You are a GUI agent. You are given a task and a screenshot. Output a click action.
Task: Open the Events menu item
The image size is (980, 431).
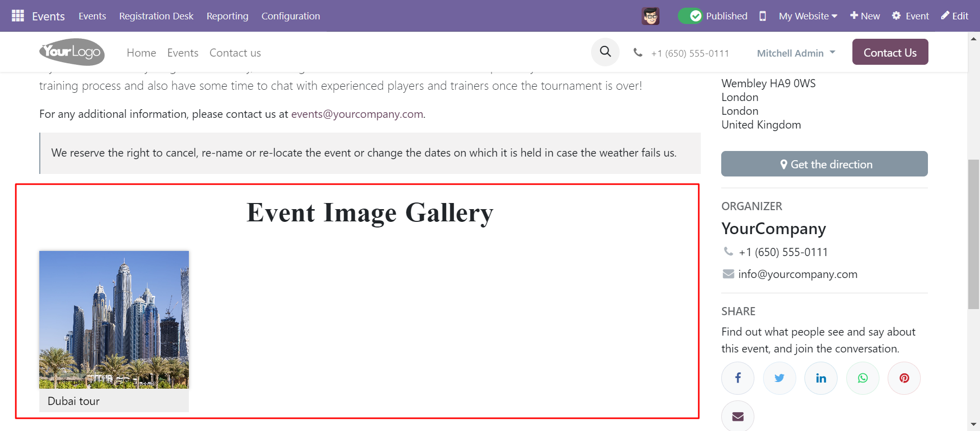point(92,16)
